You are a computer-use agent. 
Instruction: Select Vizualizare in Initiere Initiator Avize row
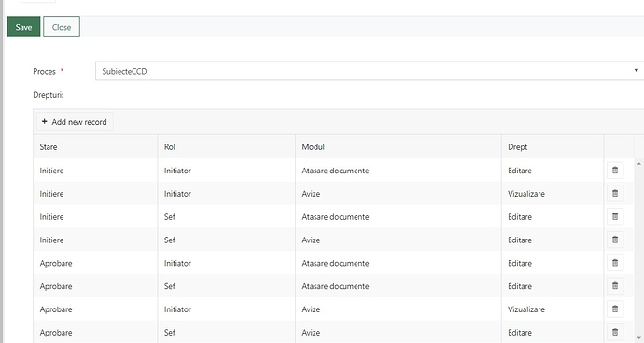(526, 194)
